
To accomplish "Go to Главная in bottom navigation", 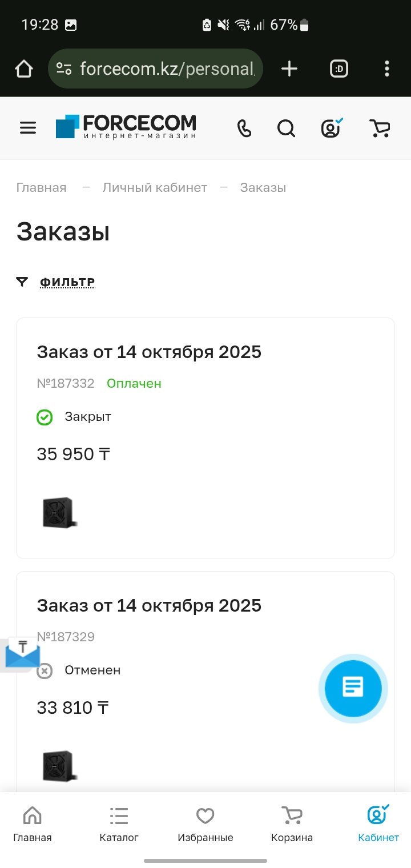I will coord(33,825).
